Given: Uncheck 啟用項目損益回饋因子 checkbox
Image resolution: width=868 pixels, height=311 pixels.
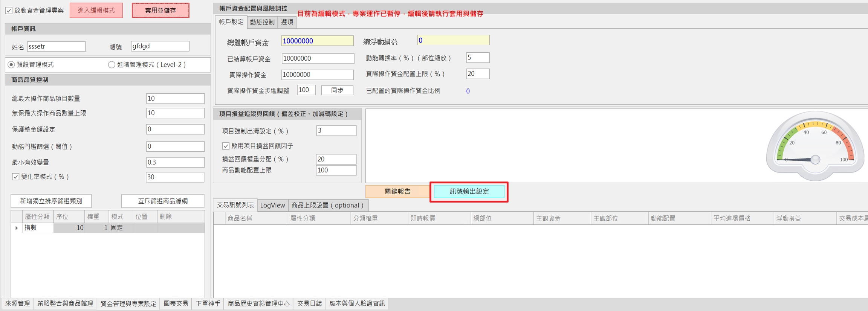Looking at the screenshot, I should 226,146.
